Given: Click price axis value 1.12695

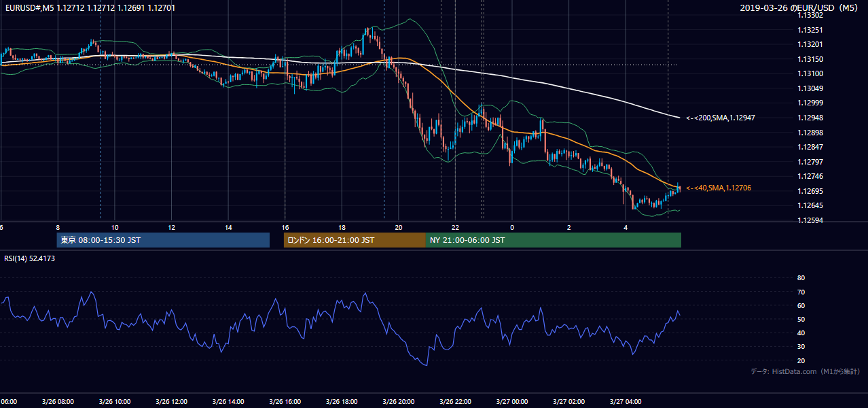Looking at the screenshot, I should click(x=810, y=191).
